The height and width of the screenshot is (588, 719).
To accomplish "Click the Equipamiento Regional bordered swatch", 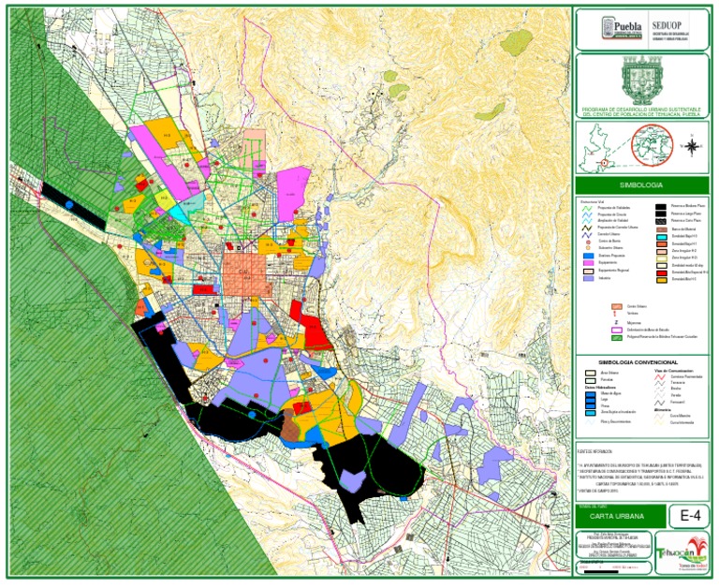I will (x=588, y=271).
